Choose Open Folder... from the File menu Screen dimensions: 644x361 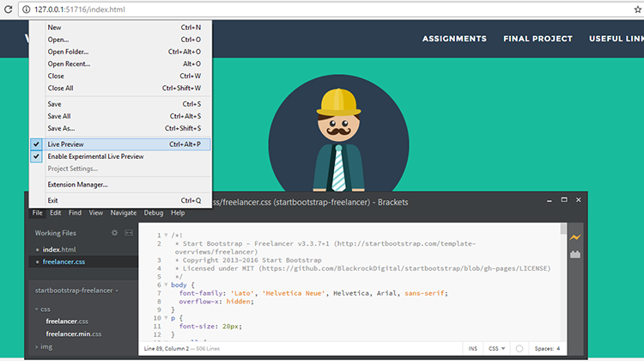click(120, 52)
